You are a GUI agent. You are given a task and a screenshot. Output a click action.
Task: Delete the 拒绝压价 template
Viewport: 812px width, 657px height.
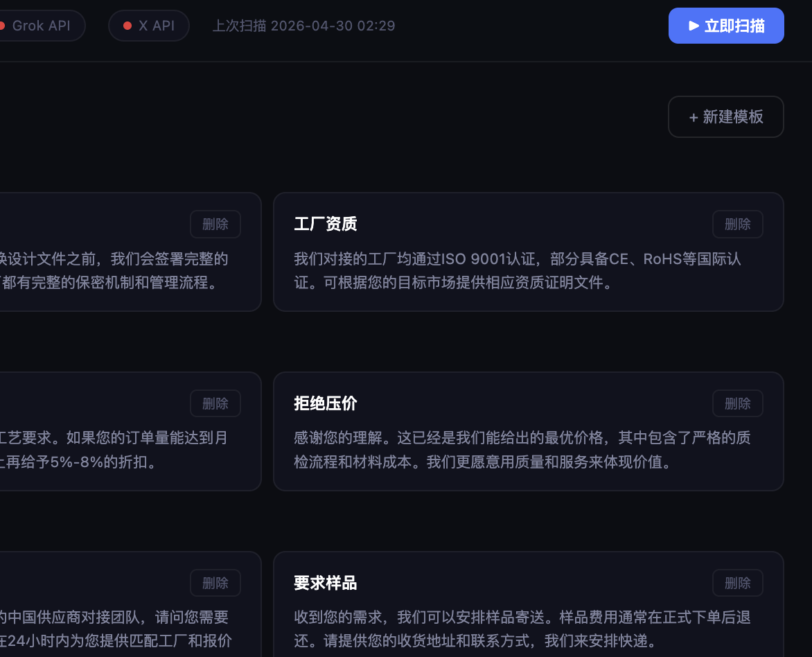[x=737, y=403]
